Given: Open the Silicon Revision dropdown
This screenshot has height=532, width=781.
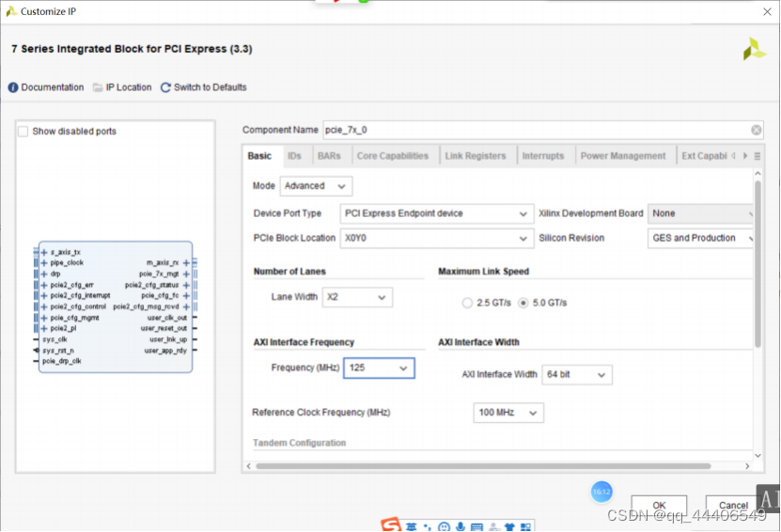Looking at the screenshot, I should (700, 239).
